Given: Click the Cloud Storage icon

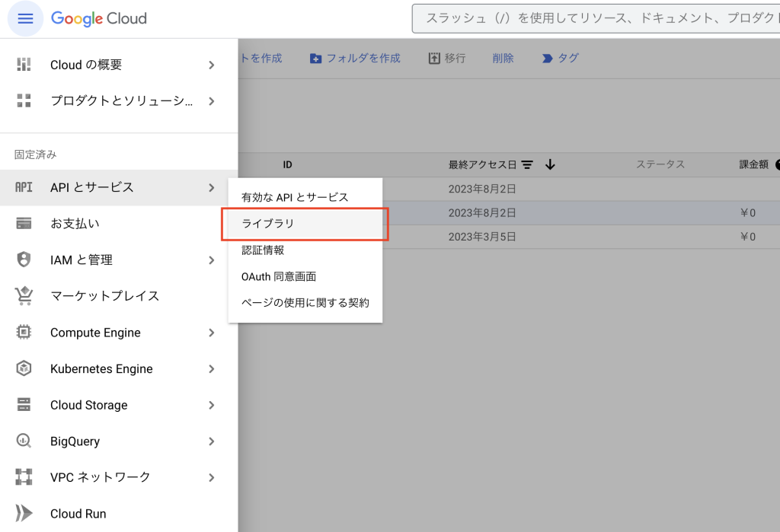Looking at the screenshot, I should pyautogui.click(x=24, y=405).
